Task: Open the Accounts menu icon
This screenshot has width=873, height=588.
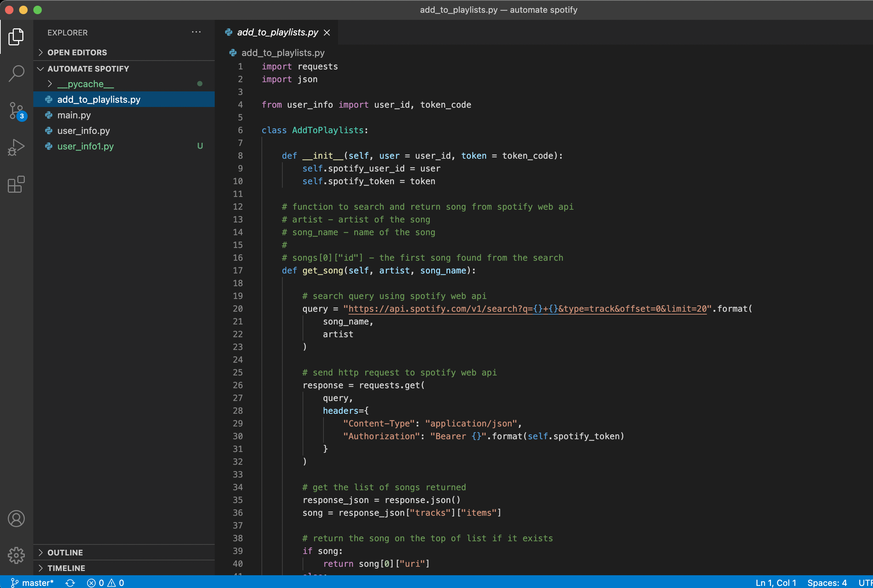Action: pos(16,519)
